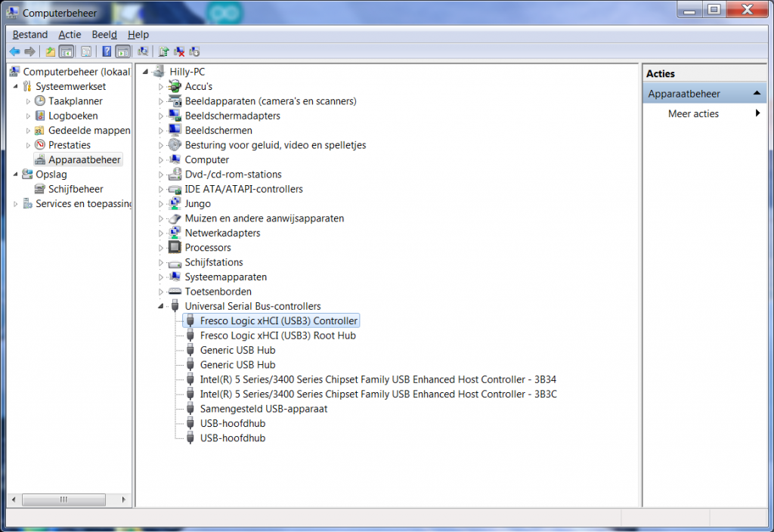
Task: Toggle the show/hide action pane icon
Action: (x=122, y=51)
